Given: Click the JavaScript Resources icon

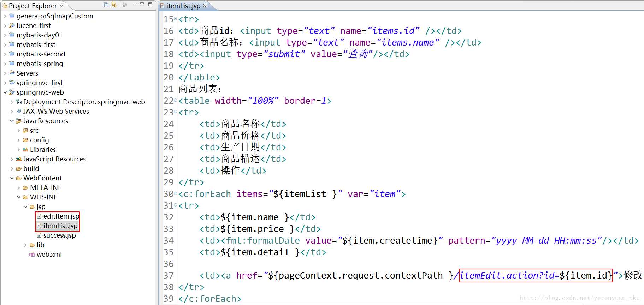Looking at the screenshot, I should (19, 159).
